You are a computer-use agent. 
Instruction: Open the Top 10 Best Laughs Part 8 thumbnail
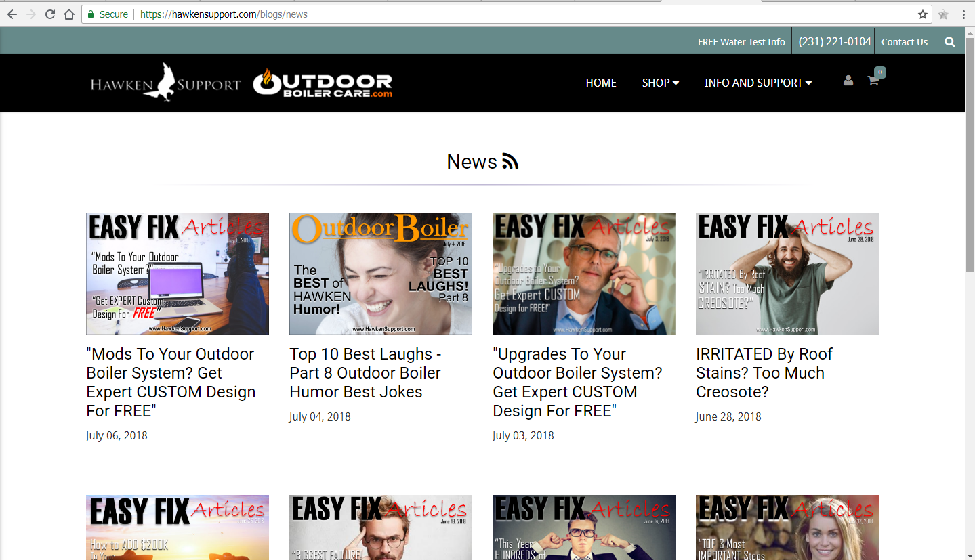(x=381, y=274)
